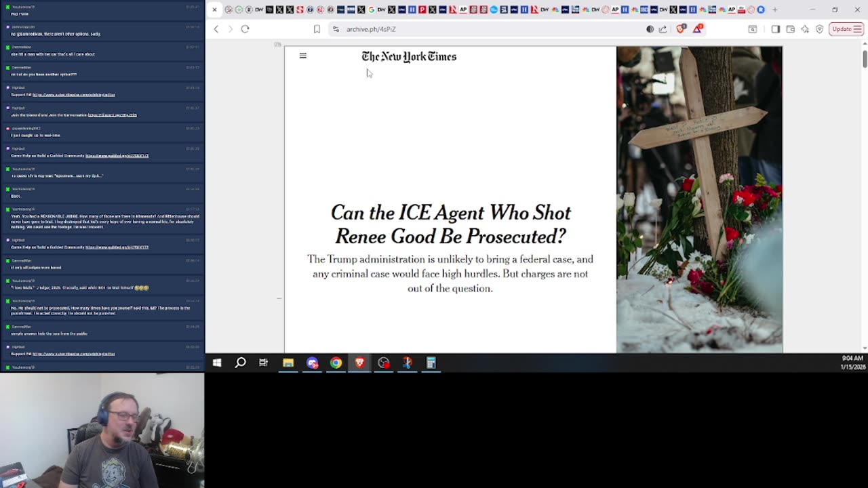
Task: Open the Brave Rewards triangle icon
Action: click(698, 29)
